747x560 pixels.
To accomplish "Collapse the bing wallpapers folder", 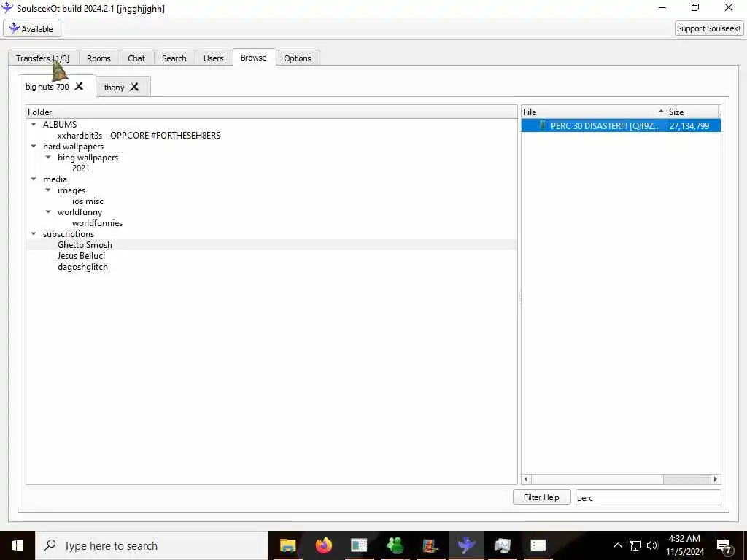I will click(x=48, y=157).
